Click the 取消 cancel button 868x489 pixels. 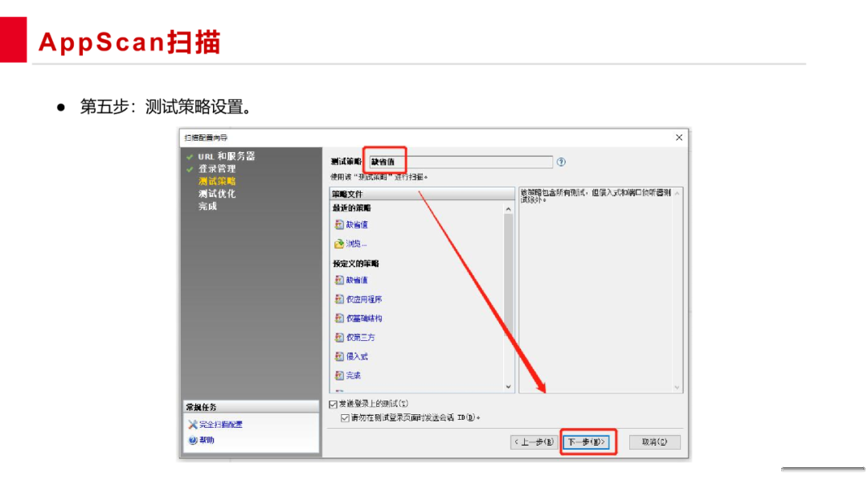[x=654, y=442]
